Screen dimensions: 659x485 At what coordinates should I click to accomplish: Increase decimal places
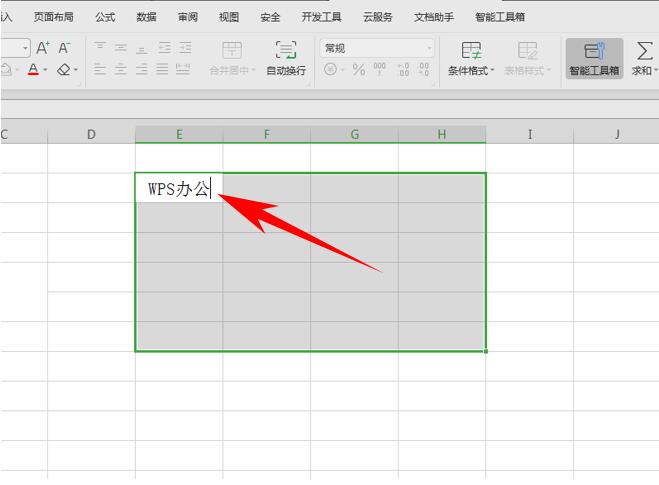click(x=403, y=69)
